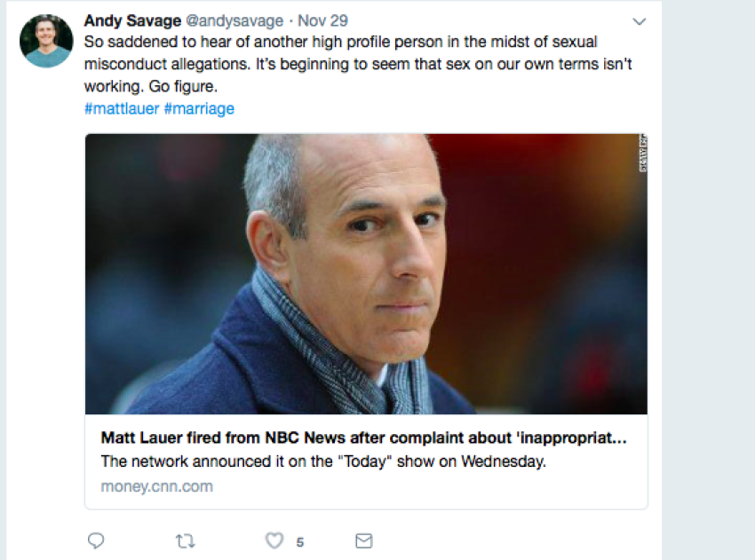Reply to Andy Savage's tweet
Screen dimensions: 755x560
[x=96, y=540]
